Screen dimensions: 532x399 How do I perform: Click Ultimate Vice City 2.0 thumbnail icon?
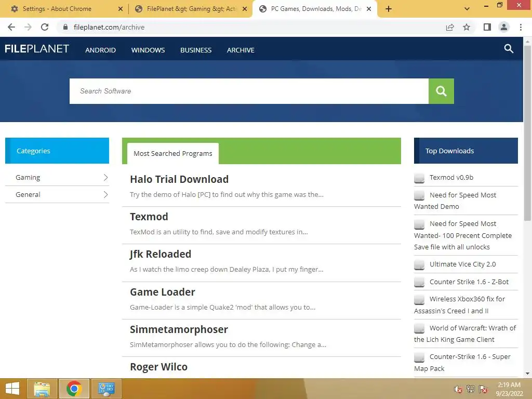tap(419, 264)
